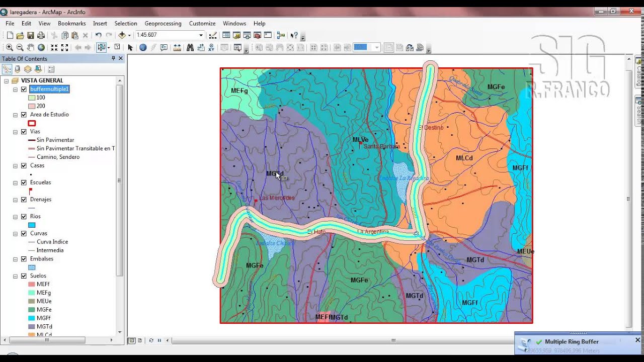Collapse the buffermultiple1 layer entry

coord(15,89)
